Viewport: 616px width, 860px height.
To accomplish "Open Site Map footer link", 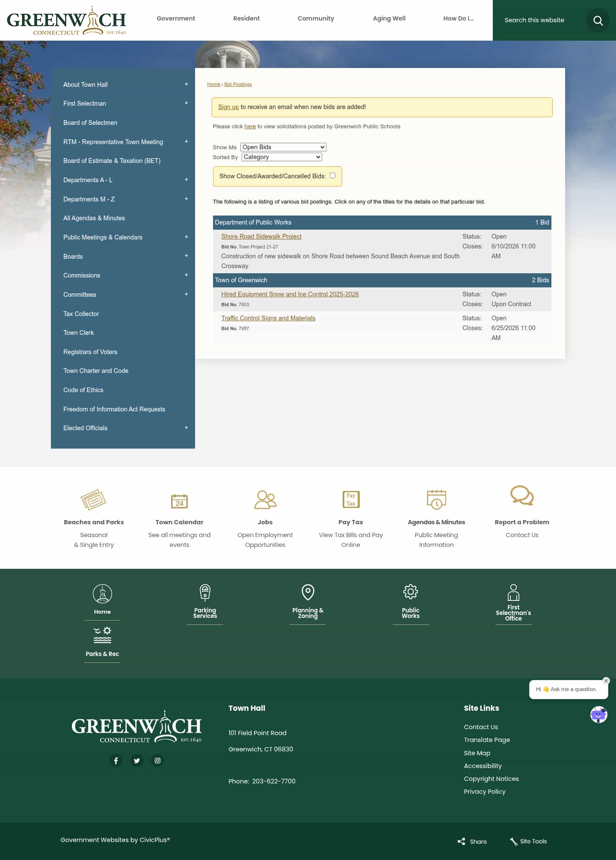I will 477,753.
